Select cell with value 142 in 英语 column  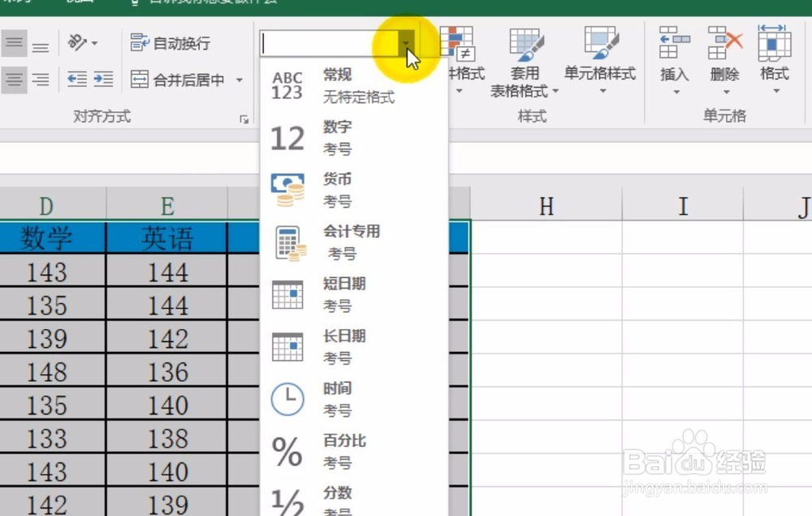coord(166,336)
